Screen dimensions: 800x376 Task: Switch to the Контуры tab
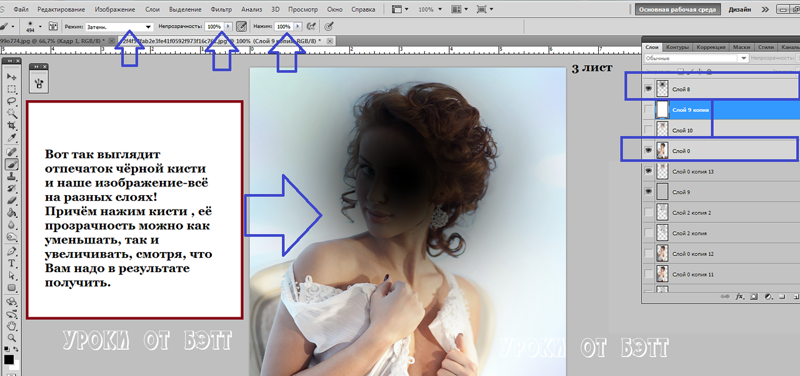click(x=678, y=47)
